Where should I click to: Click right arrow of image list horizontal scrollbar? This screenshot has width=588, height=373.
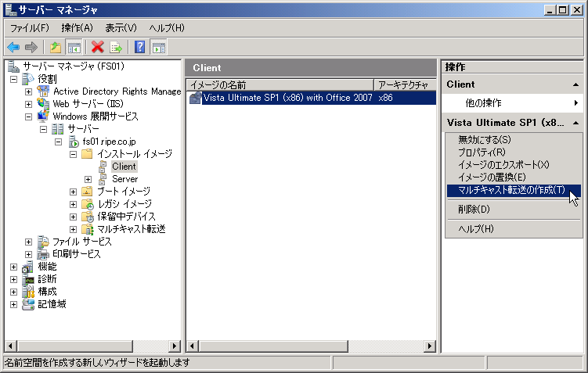coord(429,346)
